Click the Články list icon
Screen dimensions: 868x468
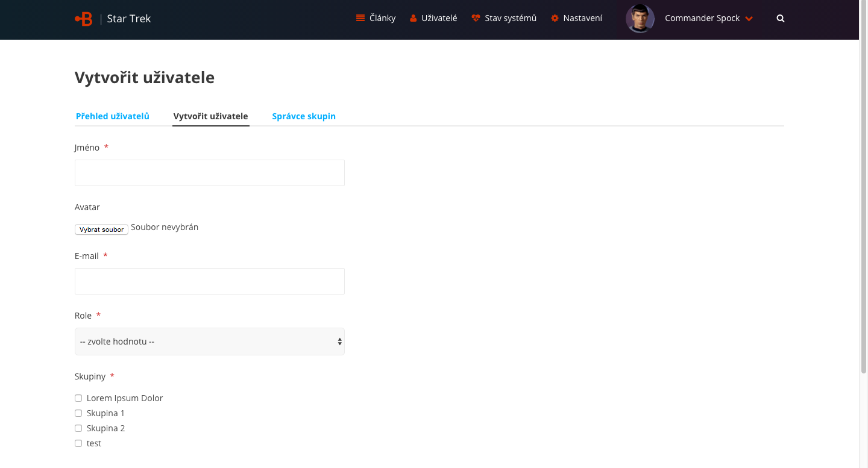360,18
